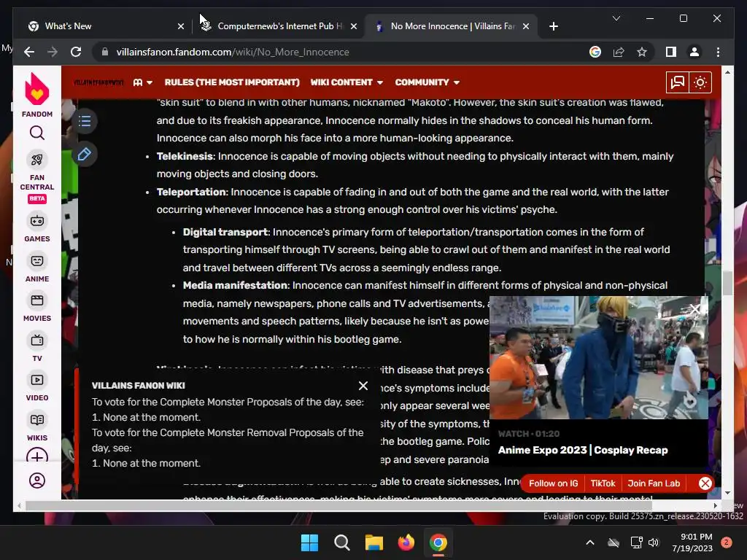
Task: Open File Explorer from taskbar
Action: [374, 542]
